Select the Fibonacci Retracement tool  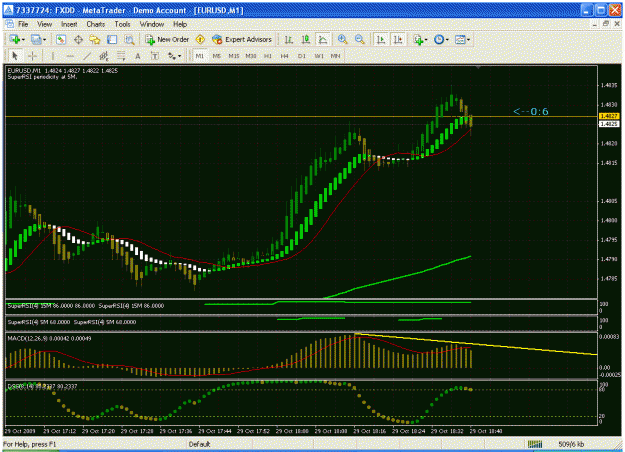tap(121, 56)
